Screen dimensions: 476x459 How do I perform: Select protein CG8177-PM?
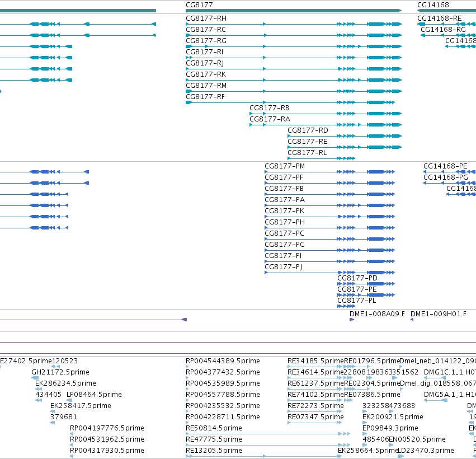click(285, 166)
